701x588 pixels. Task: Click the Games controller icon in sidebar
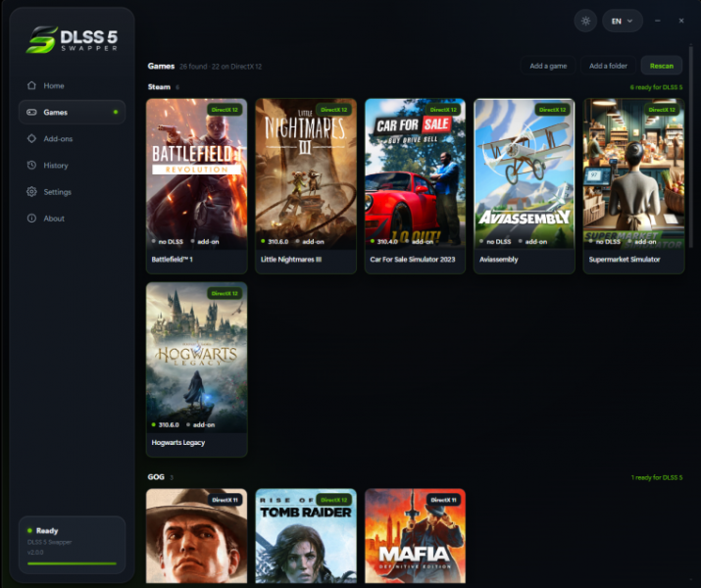[x=31, y=112]
